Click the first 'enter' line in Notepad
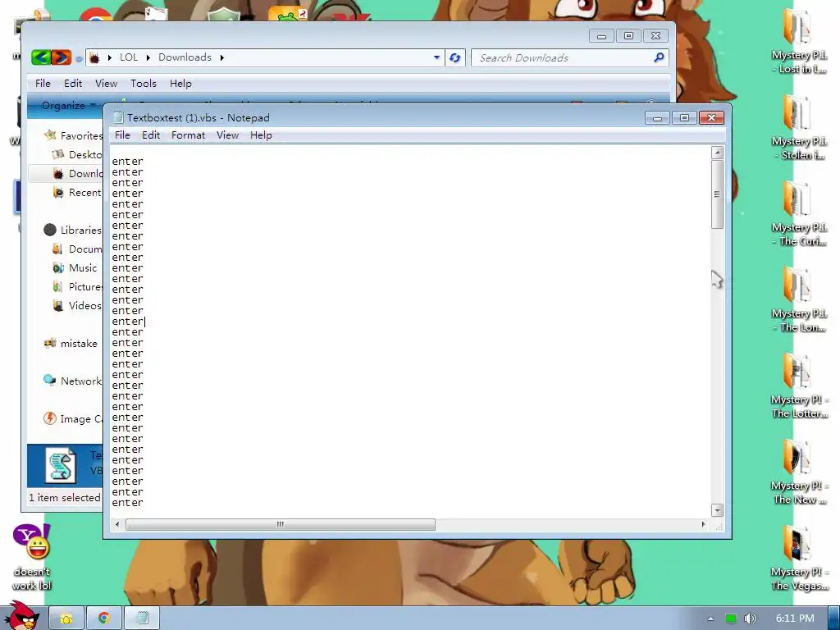Screen dimensions: 840x630 click(127, 162)
